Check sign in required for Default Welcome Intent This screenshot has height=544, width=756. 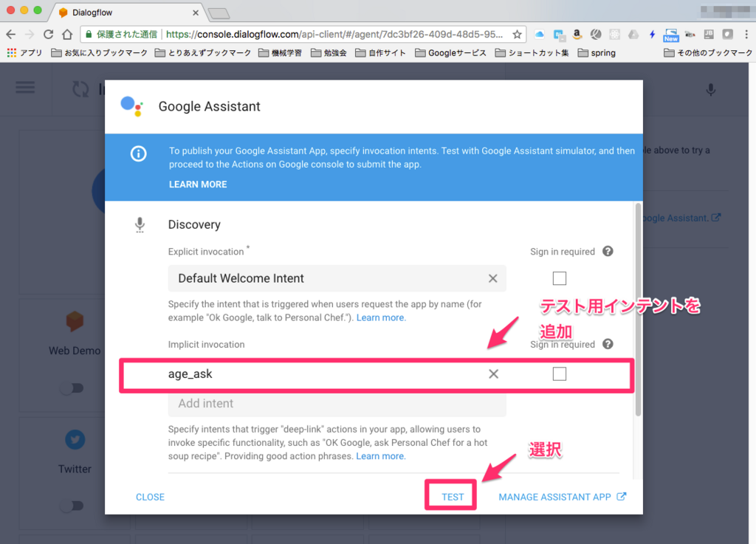(x=560, y=278)
